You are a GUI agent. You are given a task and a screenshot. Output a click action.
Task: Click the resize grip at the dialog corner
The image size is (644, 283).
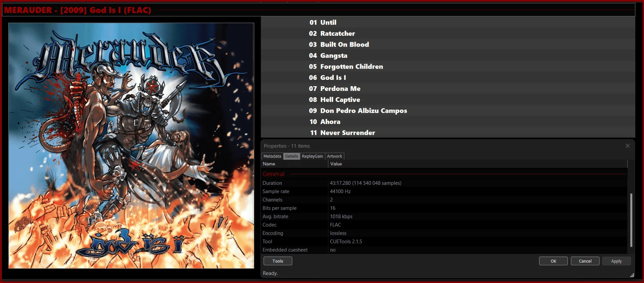[632, 275]
